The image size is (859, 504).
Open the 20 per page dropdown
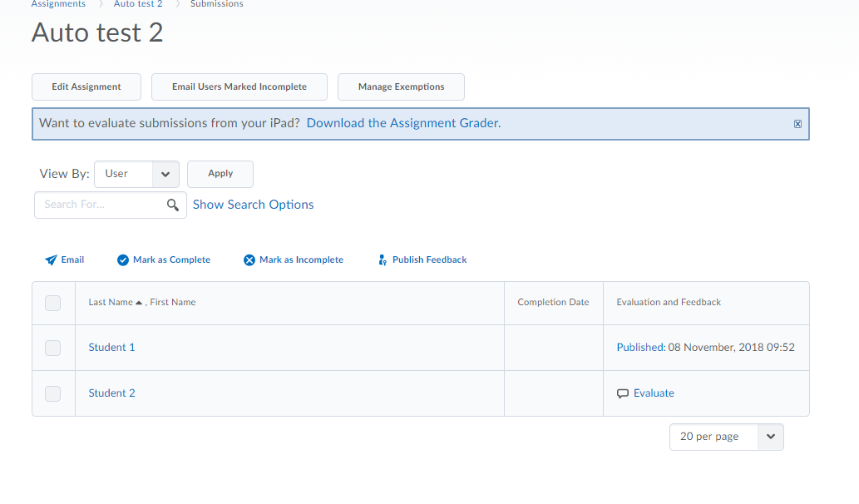point(726,437)
